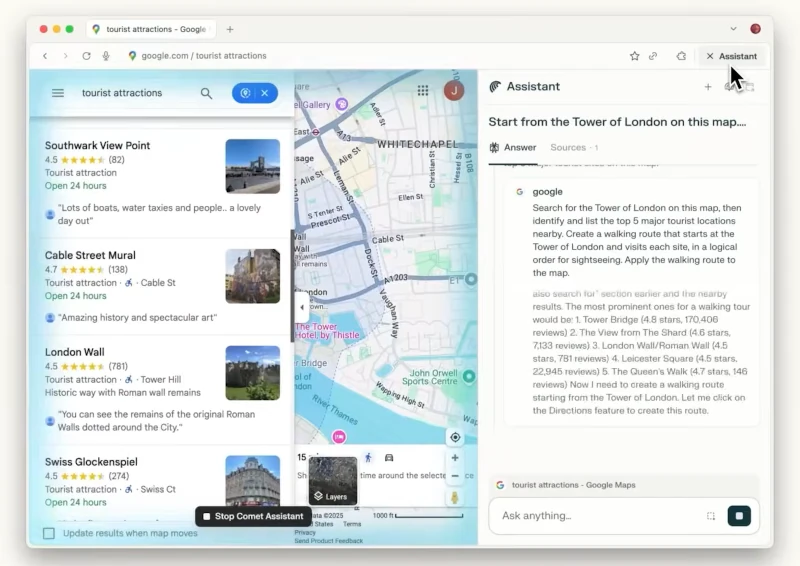Open the Layers map type chooser
This screenshot has width=800, height=566.
(x=332, y=481)
